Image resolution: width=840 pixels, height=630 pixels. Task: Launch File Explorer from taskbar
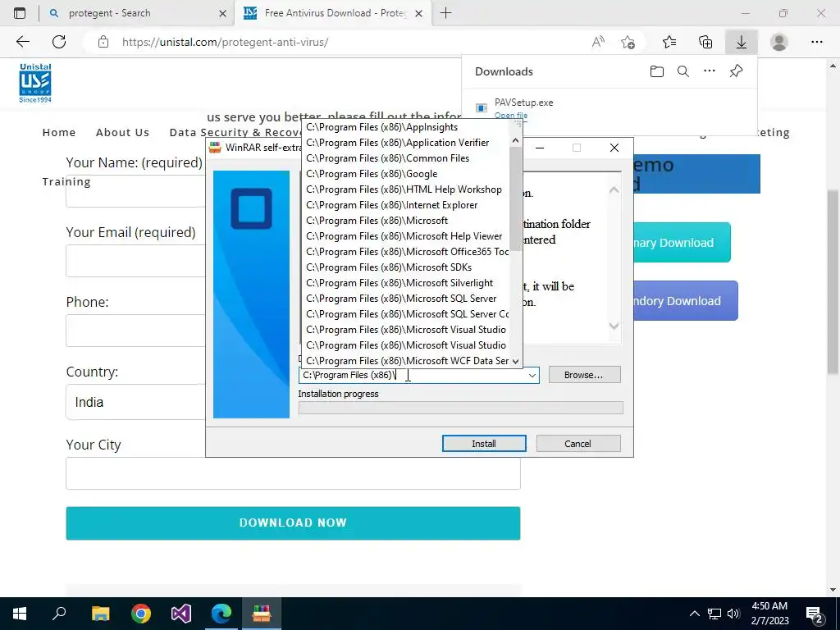[100, 614]
